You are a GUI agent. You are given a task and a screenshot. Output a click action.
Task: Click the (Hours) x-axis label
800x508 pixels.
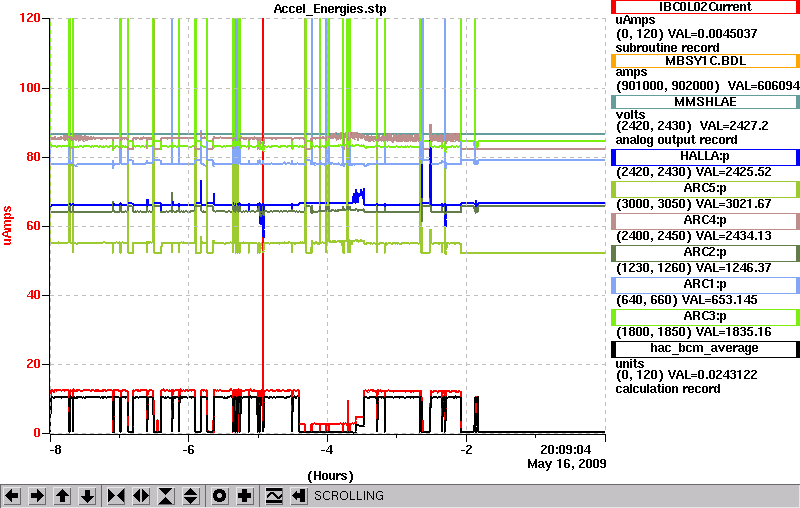(x=330, y=476)
